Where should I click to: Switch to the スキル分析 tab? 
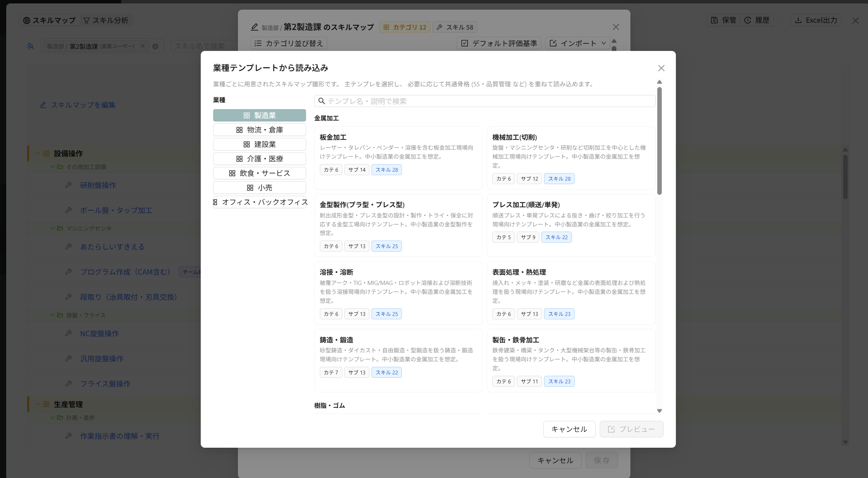106,20
